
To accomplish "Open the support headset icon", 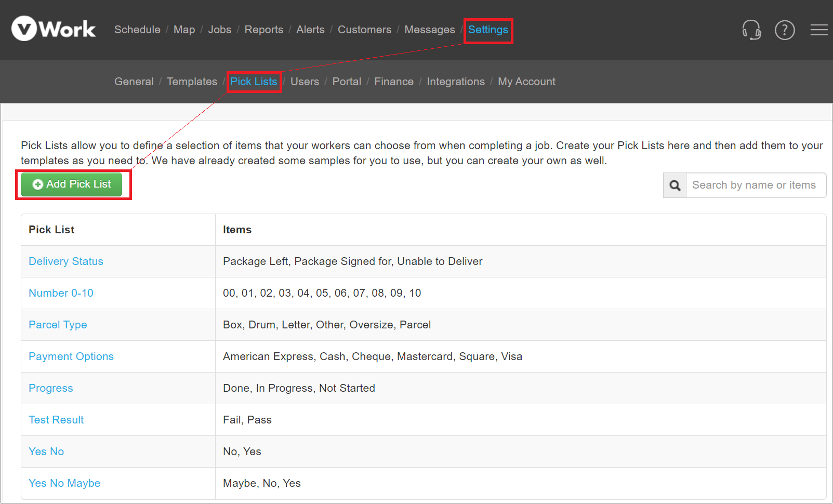I will point(752,30).
